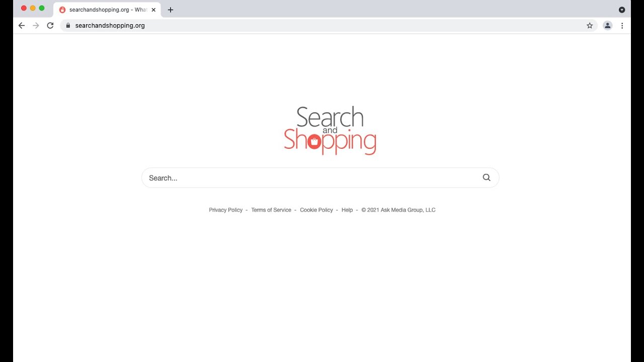
Task: Open the Cookie Policy link
Action: pyautogui.click(x=316, y=210)
